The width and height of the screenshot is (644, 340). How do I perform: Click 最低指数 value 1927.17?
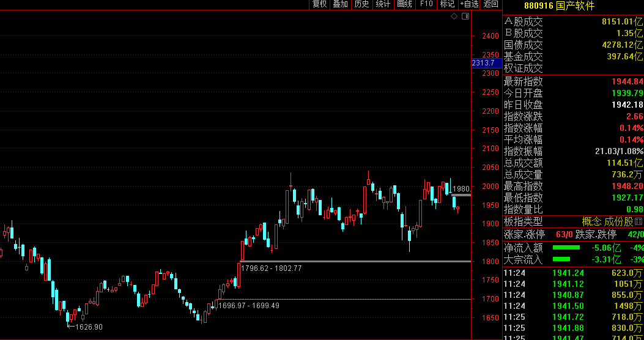pyautogui.click(x=627, y=198)
